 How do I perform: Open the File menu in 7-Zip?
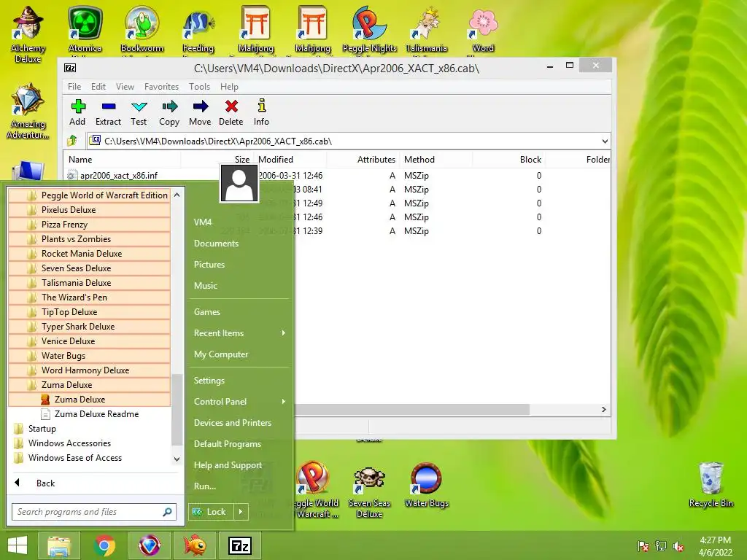74,87
